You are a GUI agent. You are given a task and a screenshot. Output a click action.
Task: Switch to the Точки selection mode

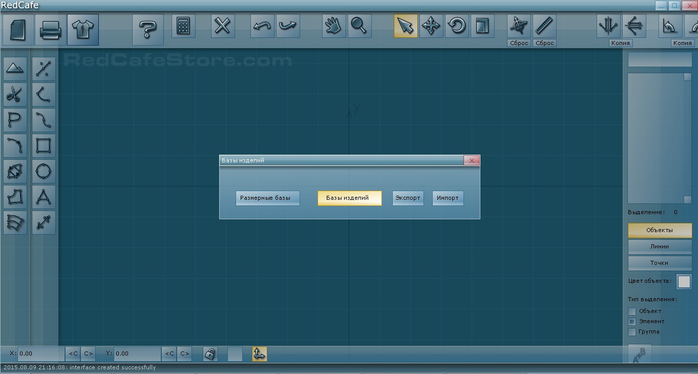coord(660,263)
